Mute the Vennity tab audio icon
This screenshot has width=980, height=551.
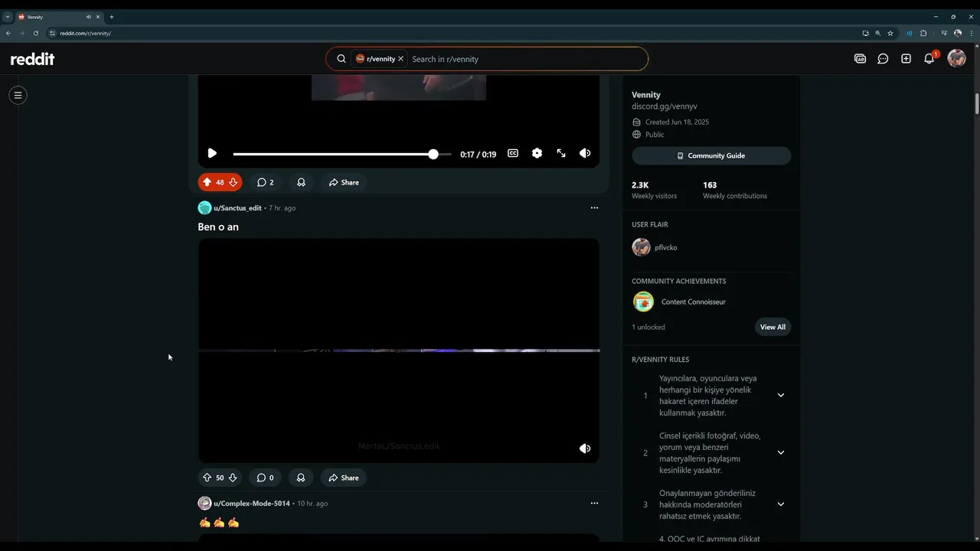88,17
